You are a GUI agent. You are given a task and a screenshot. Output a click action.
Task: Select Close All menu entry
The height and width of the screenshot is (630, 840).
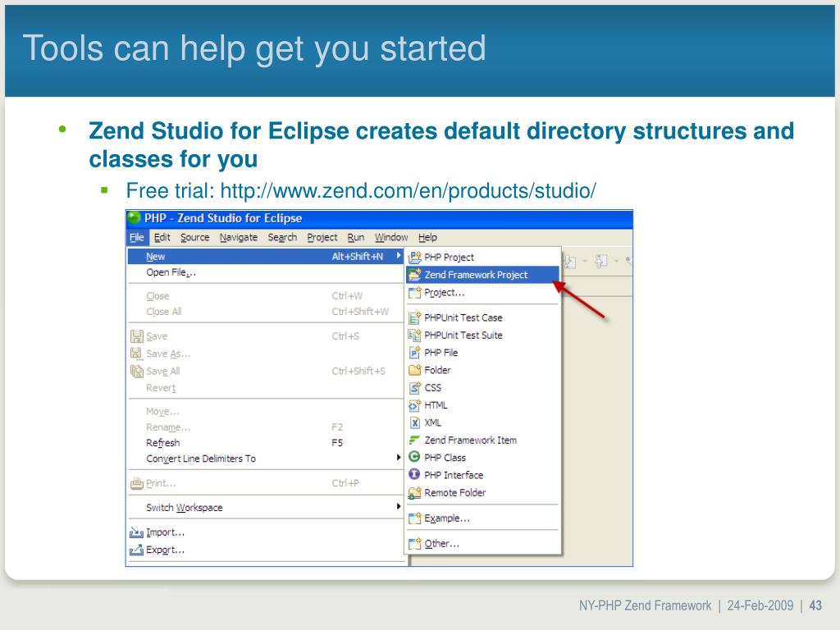tap(266, 312)
